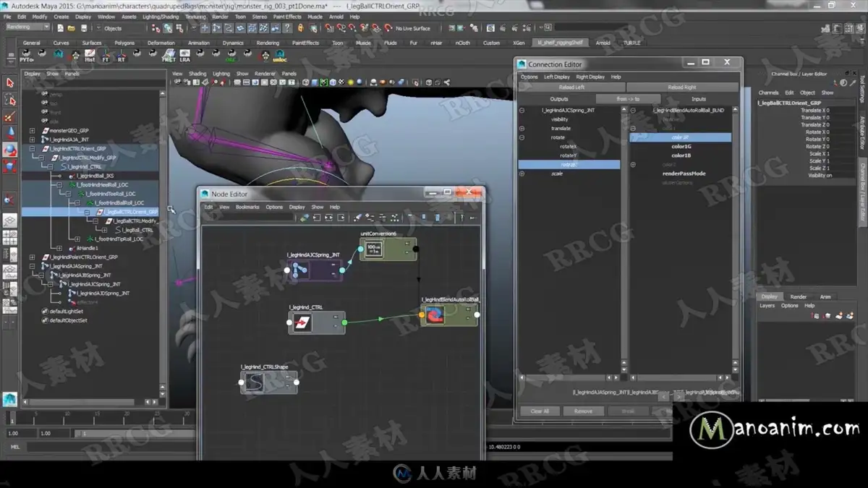Click the l_legHind_CTRLShape curve node
The image size is (868, 488).
(x=269, y=382)
